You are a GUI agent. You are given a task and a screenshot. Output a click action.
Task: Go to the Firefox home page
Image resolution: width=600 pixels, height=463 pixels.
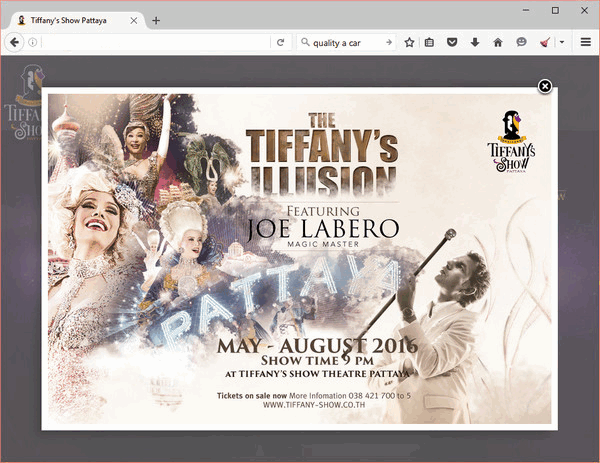tap(498, 42)
